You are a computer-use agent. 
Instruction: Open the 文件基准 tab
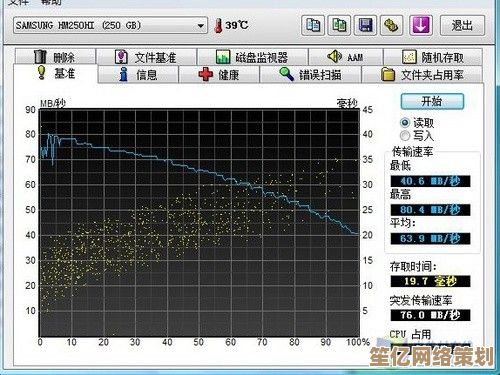coord(146,57)
